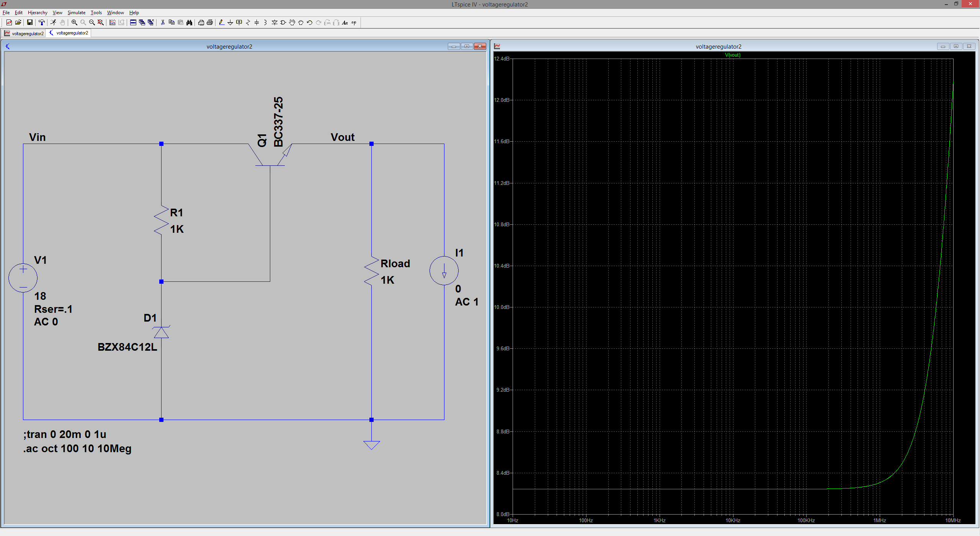Viewport: 980px width, 536px height.
Task: Click the Close All Windows icon
Action: 151,23
